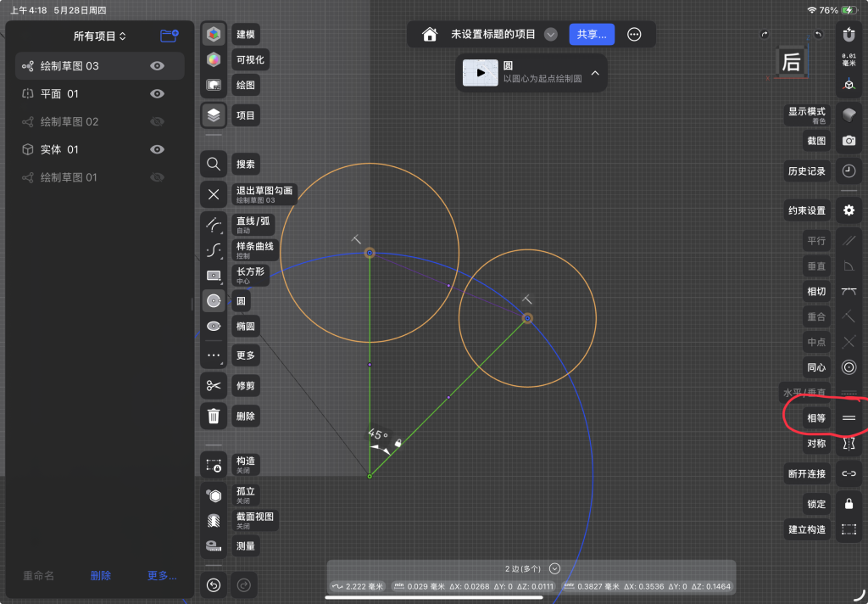The height and width of the screenshot is (604, 868).
Task: Toggle 孤立 isolate mode icon
Action: click(x=214, y=495)
